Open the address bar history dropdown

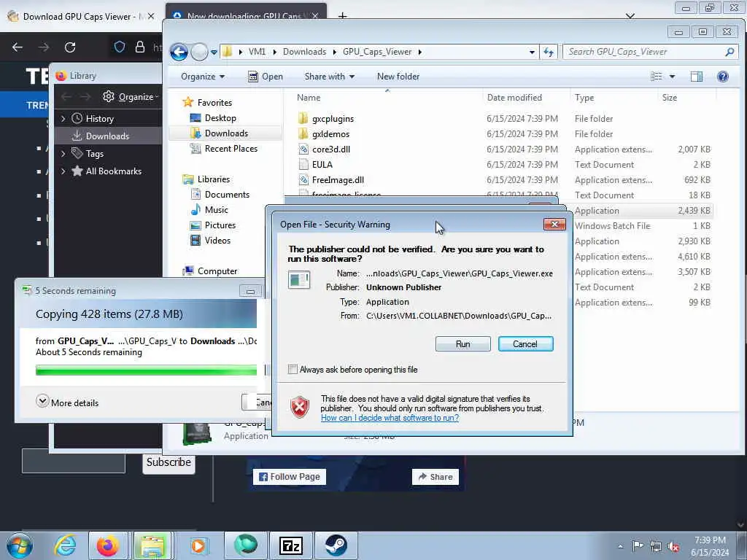(x=532, y=52)
